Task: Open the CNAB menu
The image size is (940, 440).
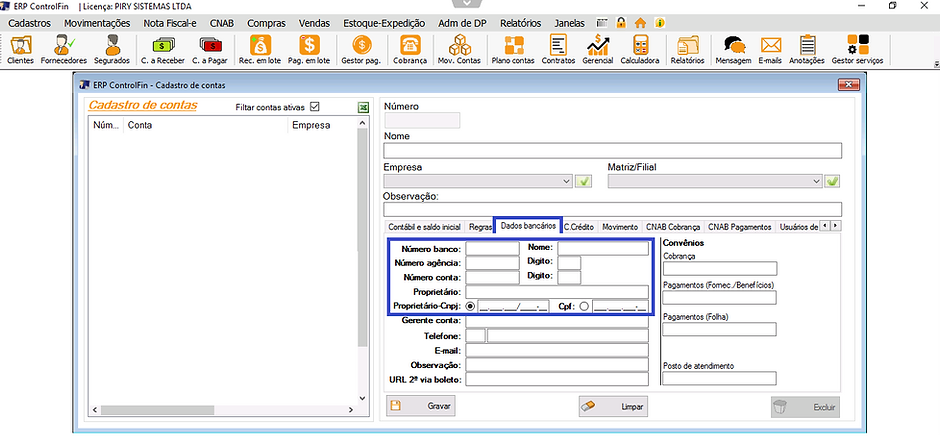Action: click(x=222, y=23)
